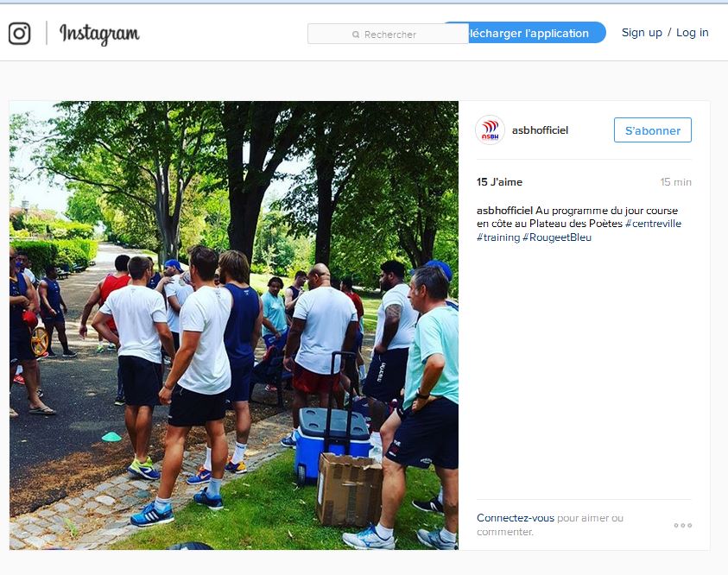Open the asbhofficiel username in header

click(x=540, y=130)
